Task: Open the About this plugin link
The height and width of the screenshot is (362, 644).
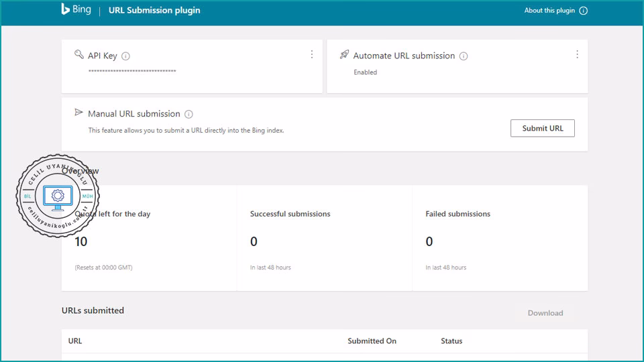Action: click(x=549, y=11)
